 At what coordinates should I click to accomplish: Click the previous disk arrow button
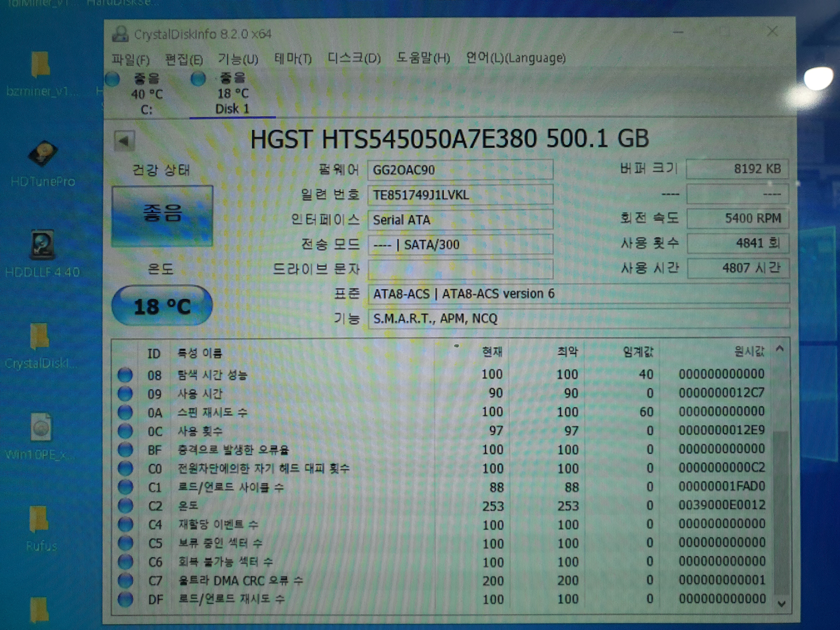pos(124,141)
